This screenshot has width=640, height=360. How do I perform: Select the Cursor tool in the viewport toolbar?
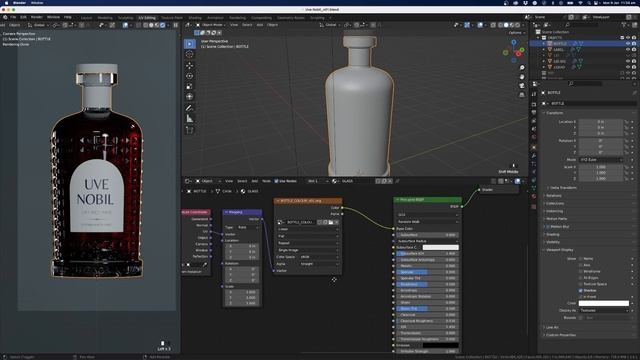[x=189, y=54]
